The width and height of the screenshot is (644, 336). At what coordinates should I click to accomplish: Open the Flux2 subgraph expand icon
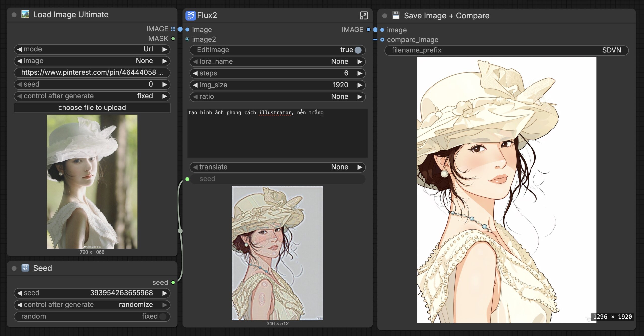(364, 15)
